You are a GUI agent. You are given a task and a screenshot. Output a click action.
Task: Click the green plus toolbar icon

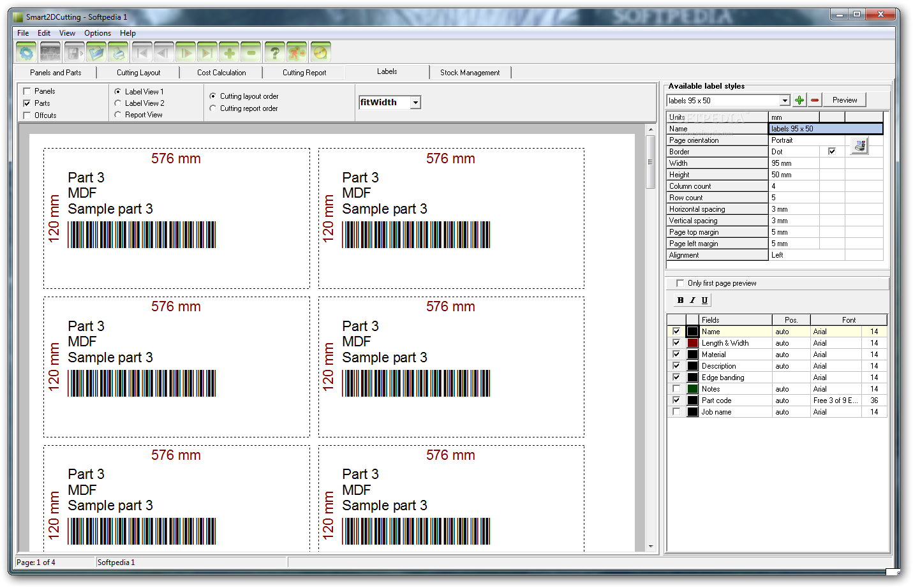pos(229,52)
